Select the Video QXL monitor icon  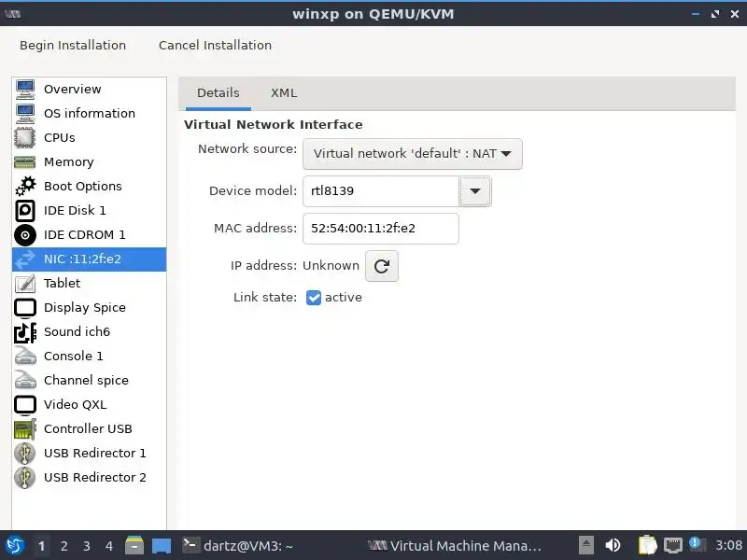click(25, 405)
